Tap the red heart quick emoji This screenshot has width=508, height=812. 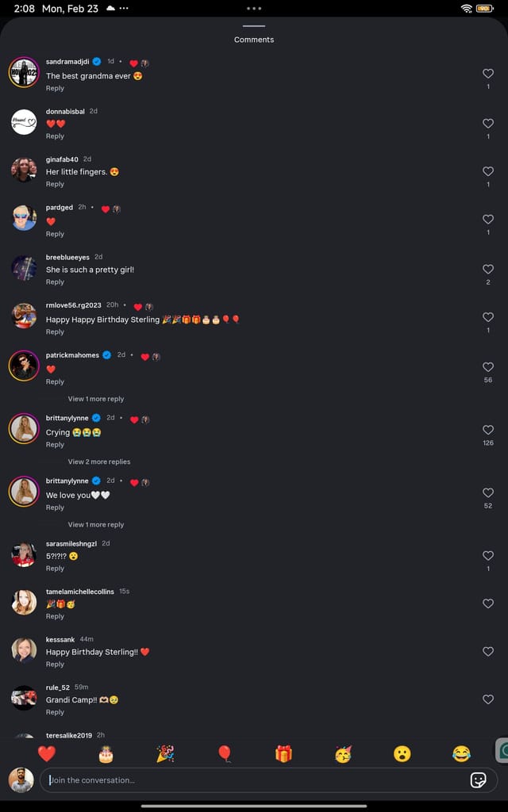point(47,753)
